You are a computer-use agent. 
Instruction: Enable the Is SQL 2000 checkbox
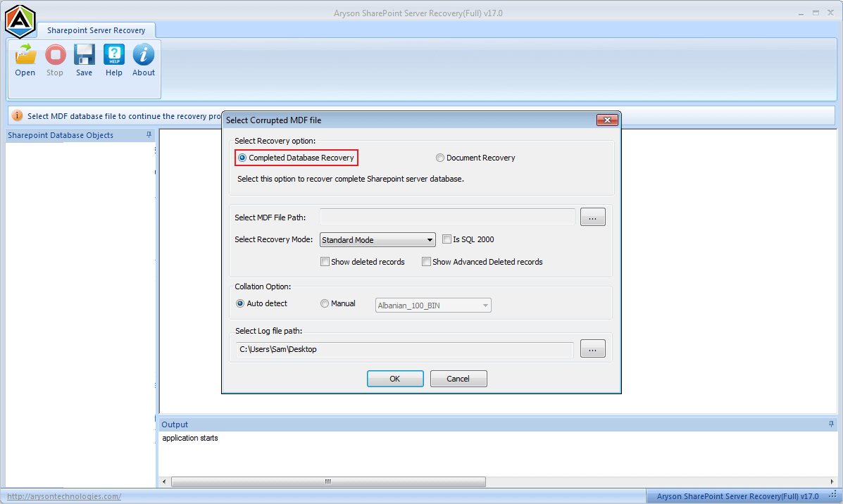tap(447, 239)
